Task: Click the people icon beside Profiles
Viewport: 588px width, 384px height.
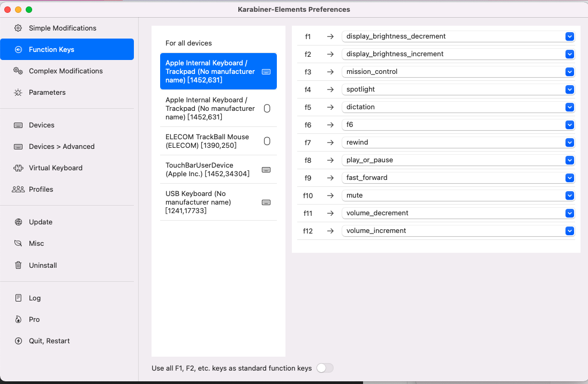Action: [18, 190]
